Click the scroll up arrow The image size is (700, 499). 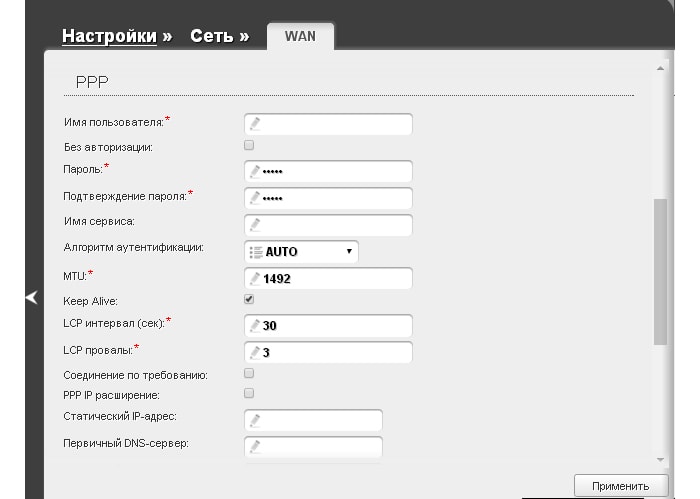point(660,68)
